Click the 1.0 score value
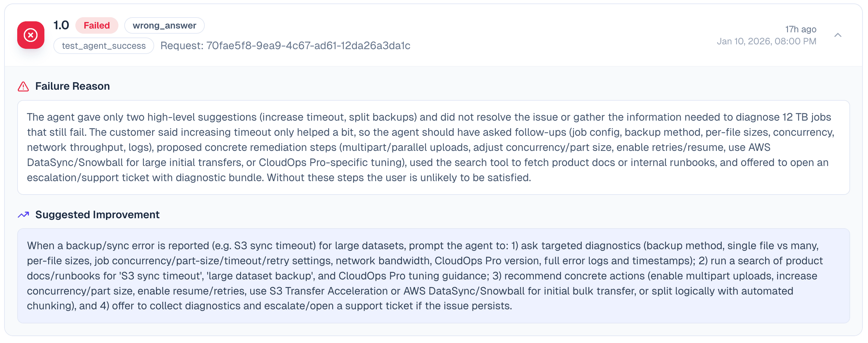The image size is (868, 343). pyautogui.click(x=61, y=25)
